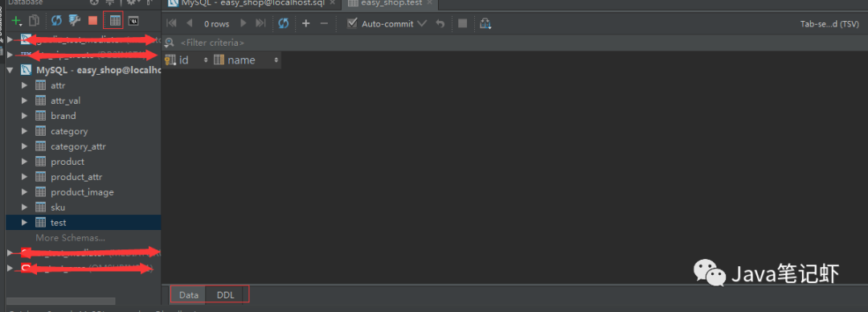Expand the attr_val table node

coord(24,101)
